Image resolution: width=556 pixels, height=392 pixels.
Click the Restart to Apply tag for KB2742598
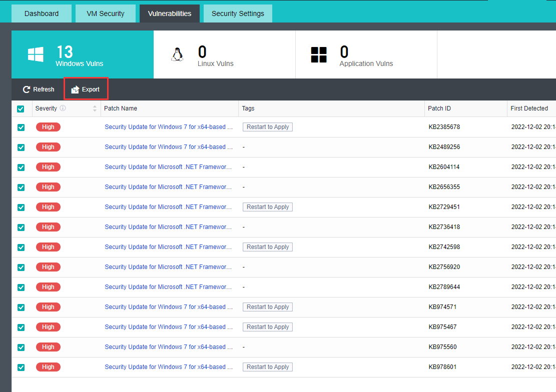(268, 247)
